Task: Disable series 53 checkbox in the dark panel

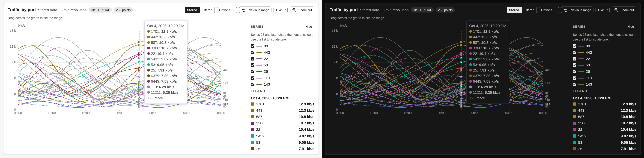Action: point(574,65)
